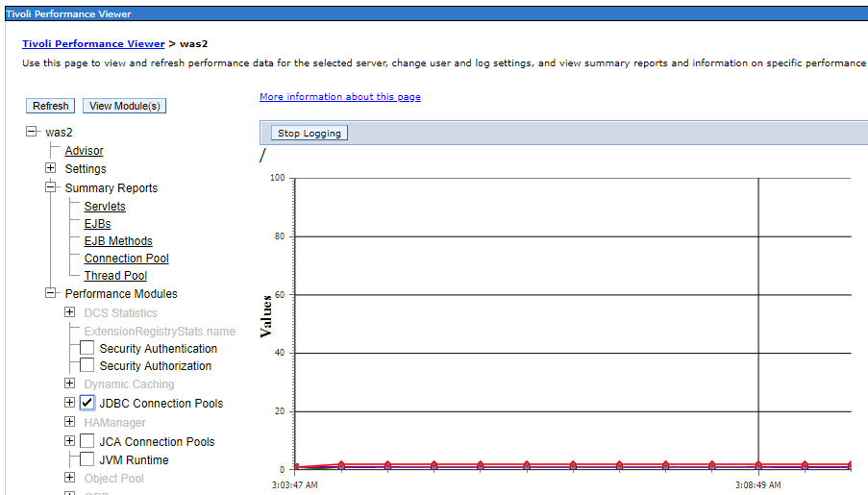This screenshot has width=868, height=495.
Task: Click the 20 value on the y-axis
Action: 280,411
